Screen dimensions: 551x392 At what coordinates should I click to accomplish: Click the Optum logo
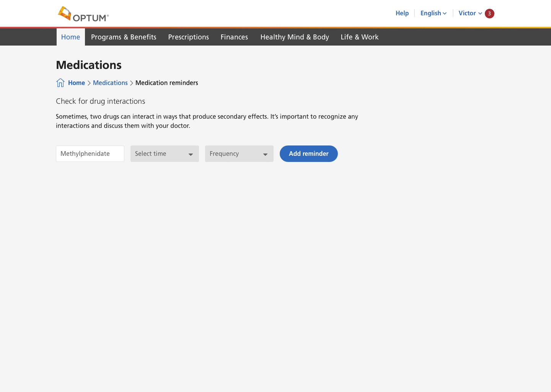[x=83, y=14]
